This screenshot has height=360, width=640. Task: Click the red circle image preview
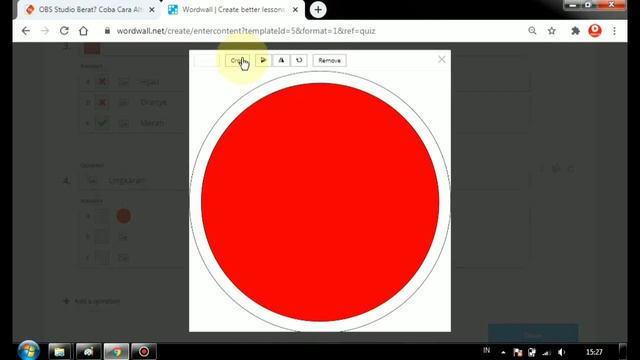coord(320,202)
